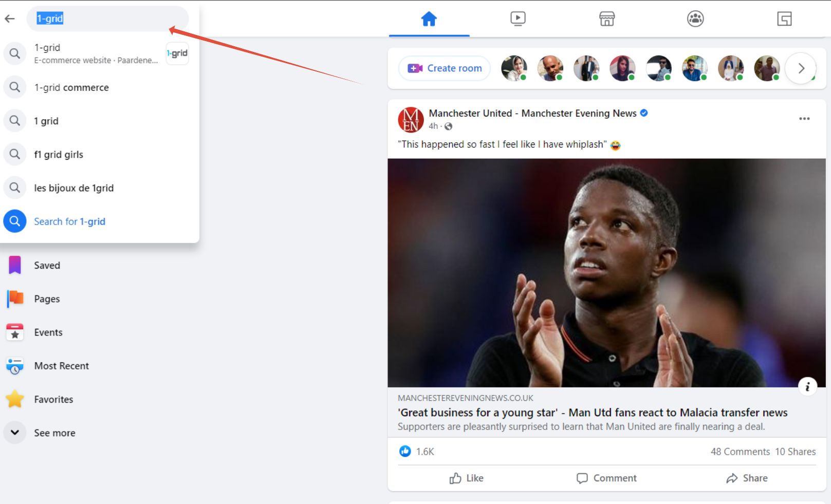
Task: Open the Marketplace tab
Action: coord(607,19)
